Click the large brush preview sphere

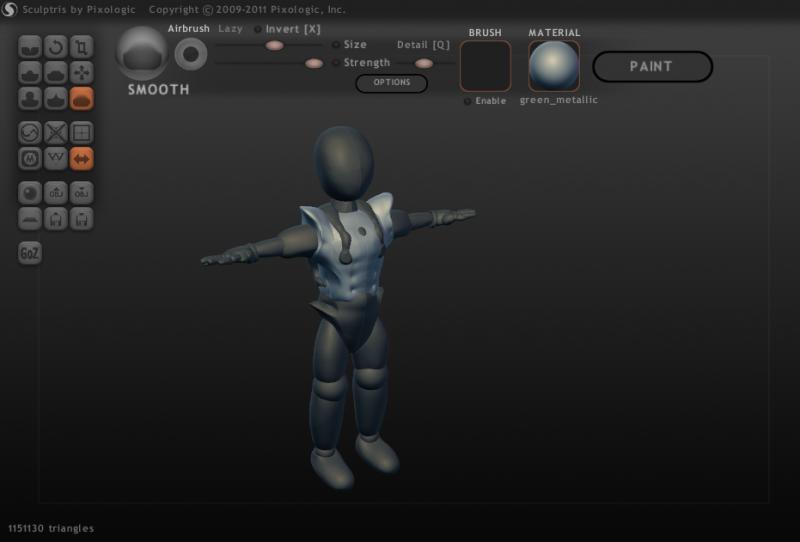tap(142, 54)
